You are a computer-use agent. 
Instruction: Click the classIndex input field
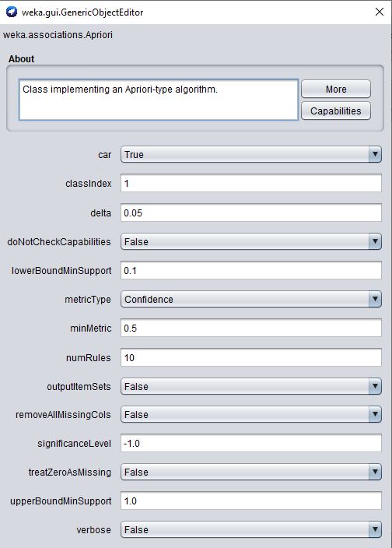(x=251, y=183)
